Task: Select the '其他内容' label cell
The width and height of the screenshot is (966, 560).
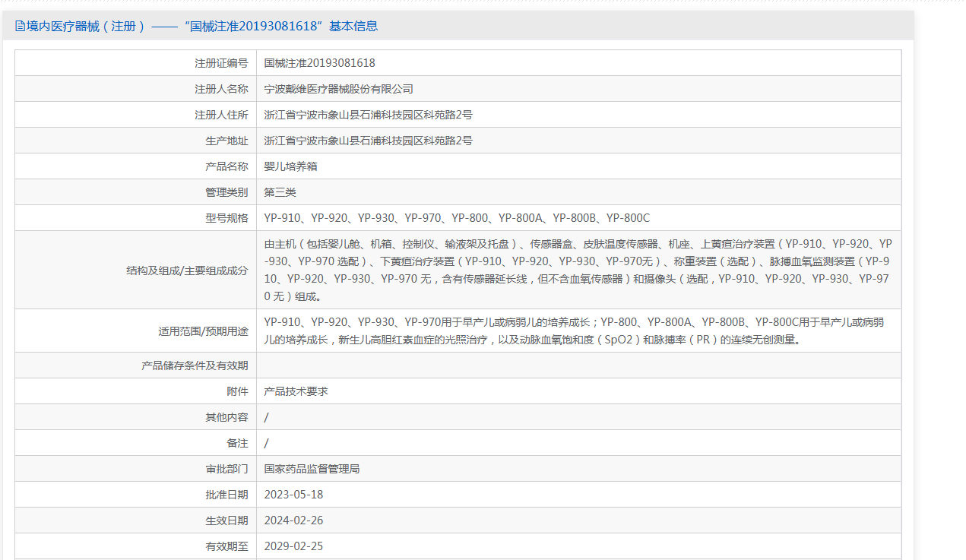Action: coord(136,417)
